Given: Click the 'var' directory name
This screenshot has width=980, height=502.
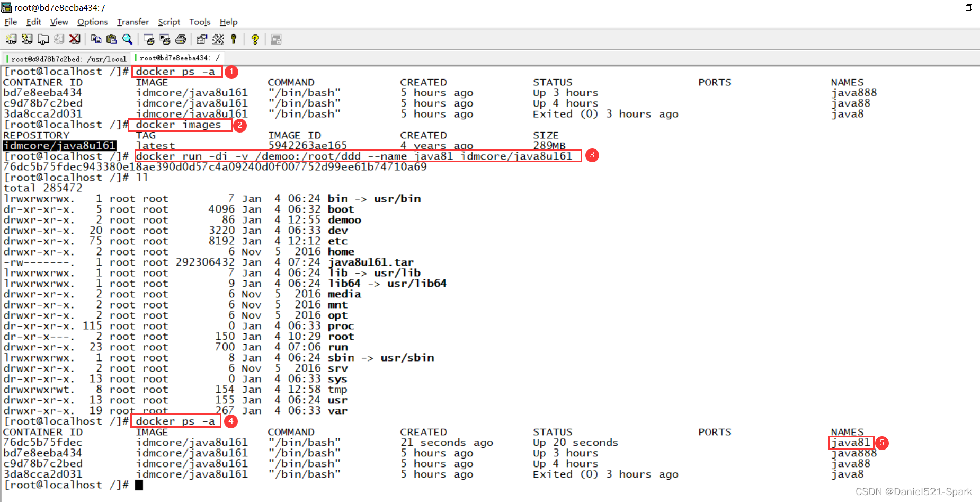Looking at the screenshot, I should pos(337,411).
